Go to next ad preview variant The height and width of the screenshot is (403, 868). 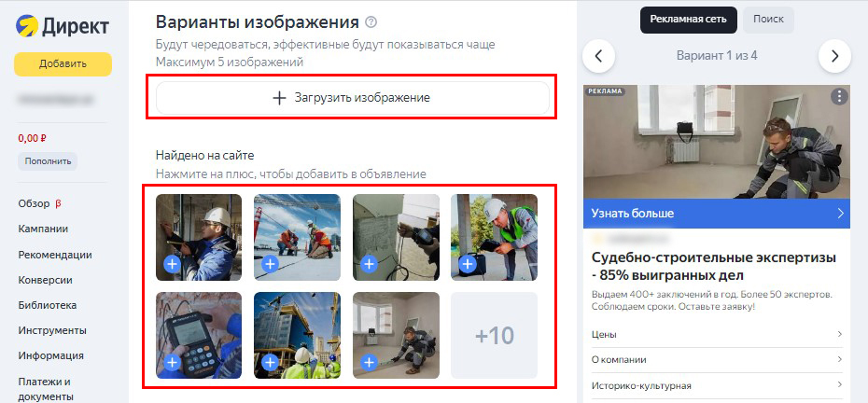click(834, 56)
